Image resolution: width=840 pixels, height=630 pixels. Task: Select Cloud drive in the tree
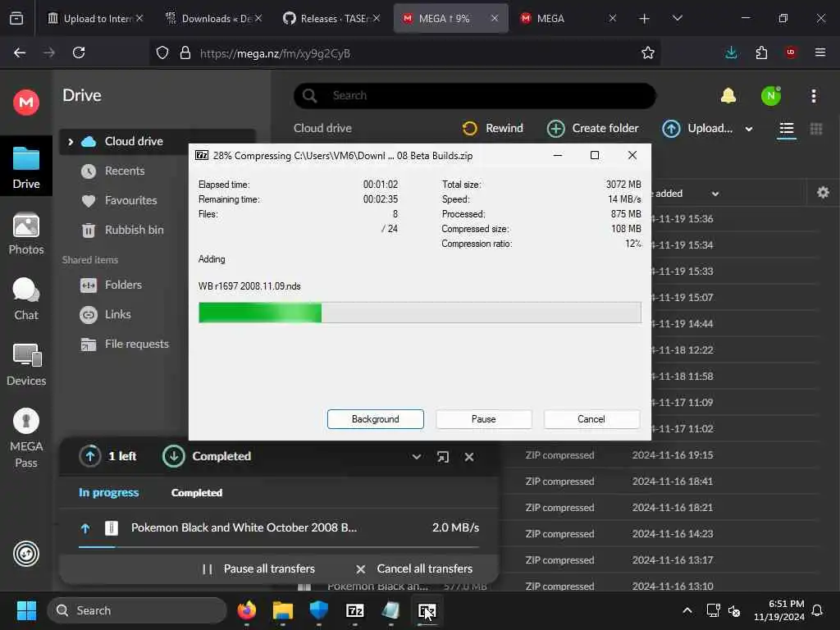click(x=134, y=141)
